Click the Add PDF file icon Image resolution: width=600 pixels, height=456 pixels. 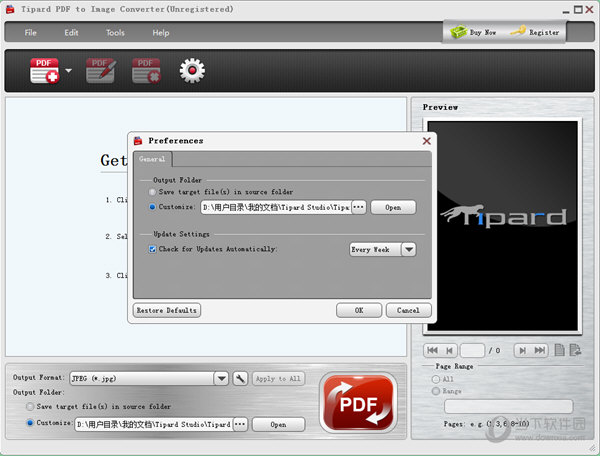[44, 70]
